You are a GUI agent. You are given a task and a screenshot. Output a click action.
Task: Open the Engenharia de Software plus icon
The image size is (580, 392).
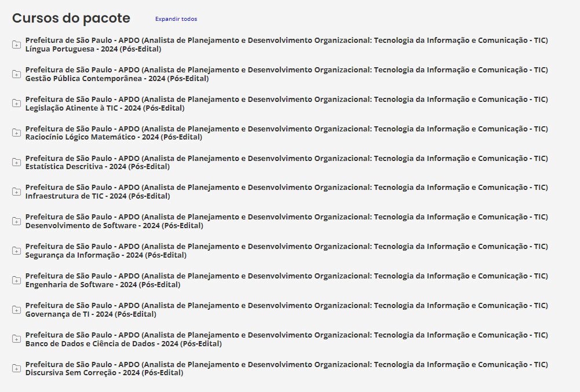[16, 281]
